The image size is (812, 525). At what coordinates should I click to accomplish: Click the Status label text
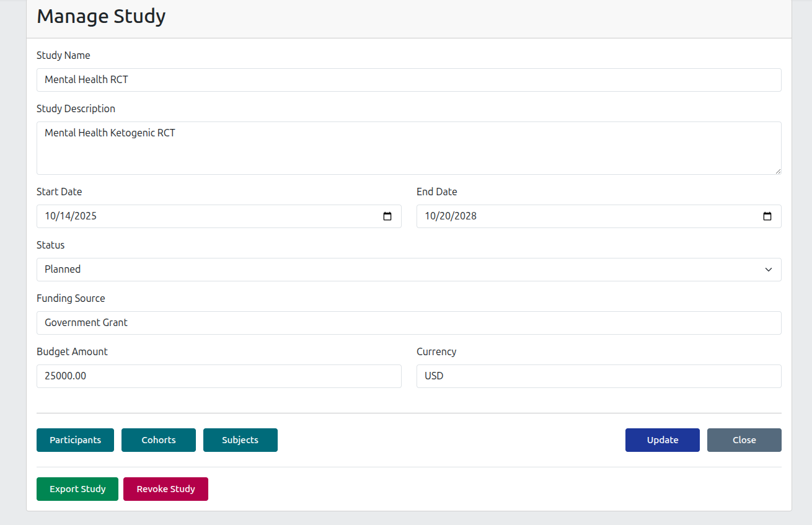click(50, 245)
